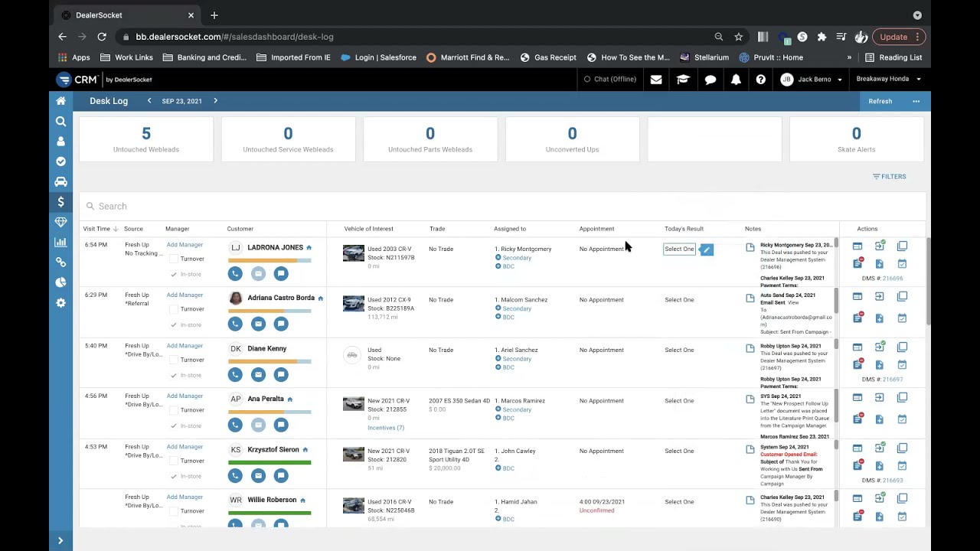Click the envelope mail icon in the top bar
The width and height of the screenshot is (980, 551).
click(x=656, y=80)
